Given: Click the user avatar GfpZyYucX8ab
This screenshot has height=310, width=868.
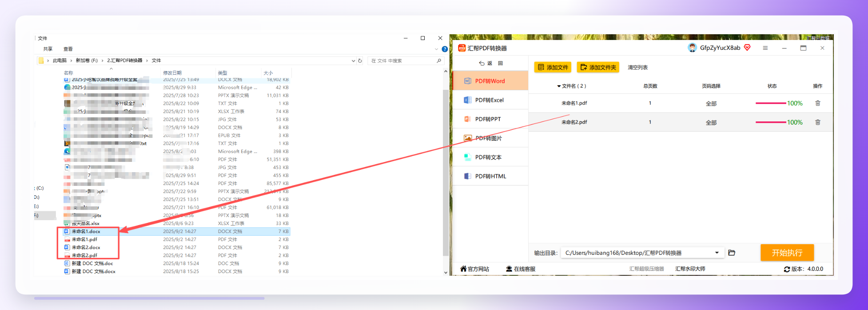Looking at the screenshot, I should (692, 48).
